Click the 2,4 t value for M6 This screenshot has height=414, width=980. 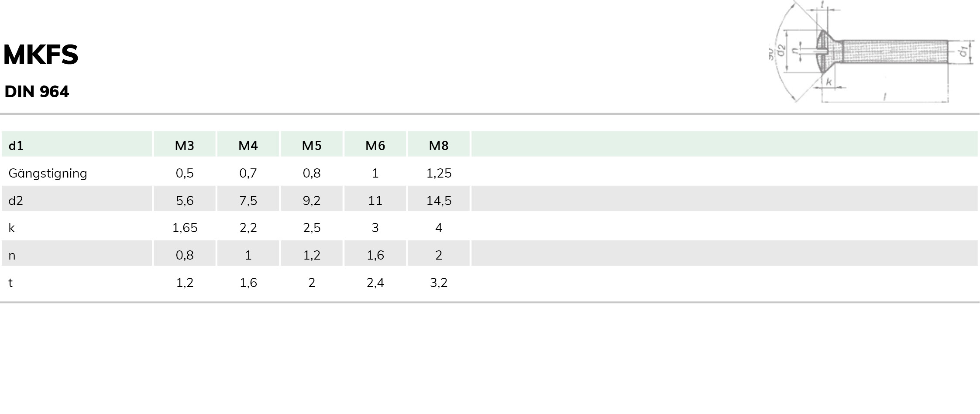coord(375,283)
